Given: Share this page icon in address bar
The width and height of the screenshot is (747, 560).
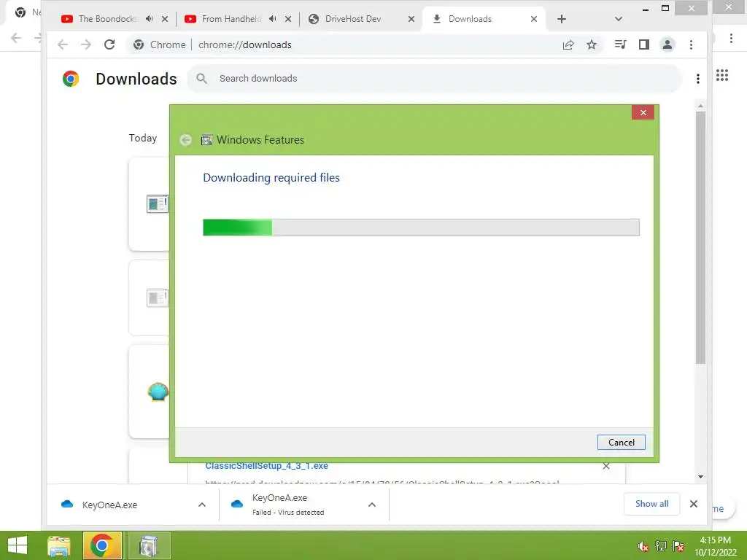Looking at the screenshot, I should coord(568,44).
